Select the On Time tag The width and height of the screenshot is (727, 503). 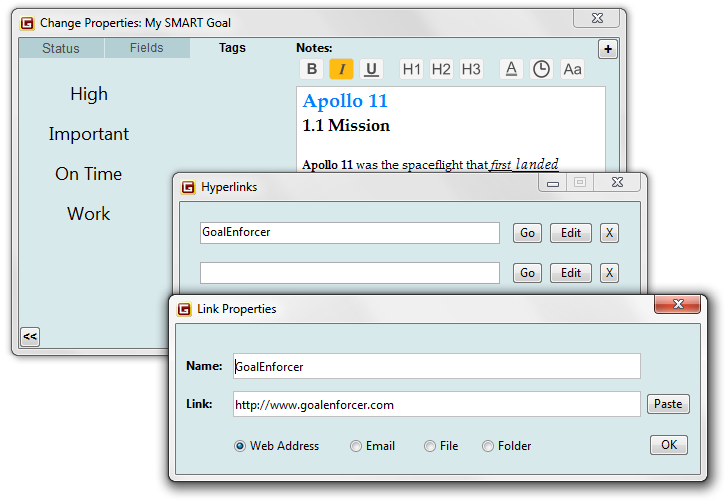(89, 174)
